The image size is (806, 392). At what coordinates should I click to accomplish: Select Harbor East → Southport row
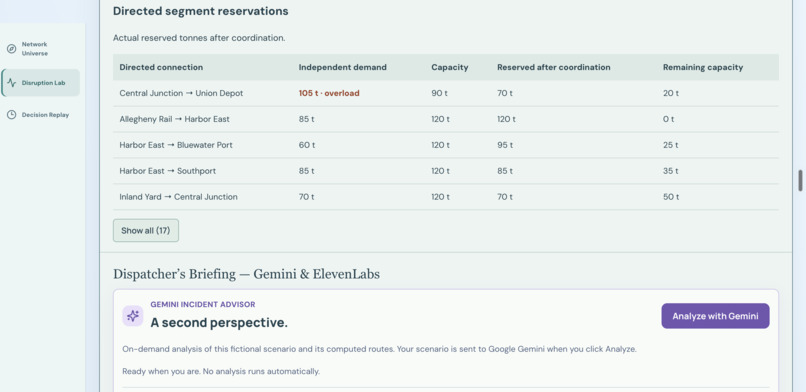click(446, 171)
